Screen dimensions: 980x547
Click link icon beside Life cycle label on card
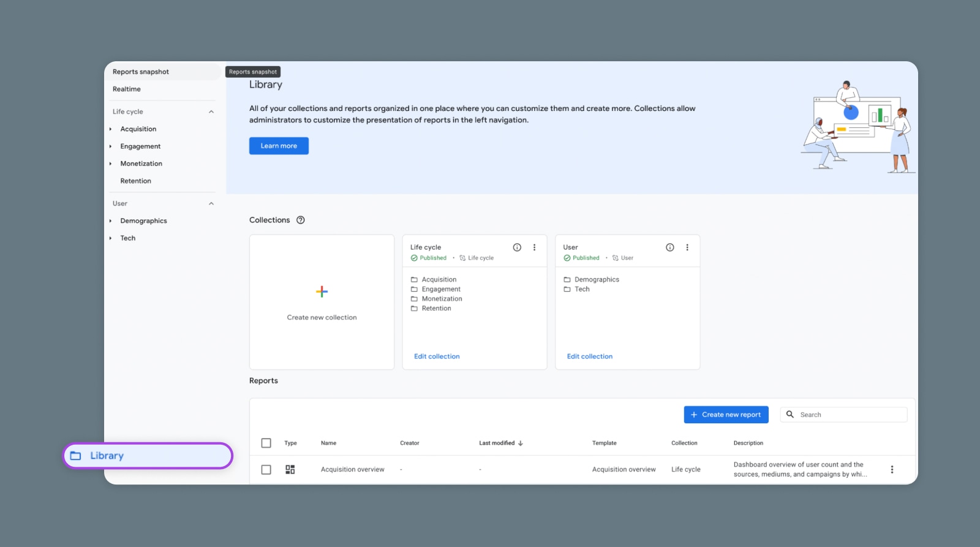[462, 258]
